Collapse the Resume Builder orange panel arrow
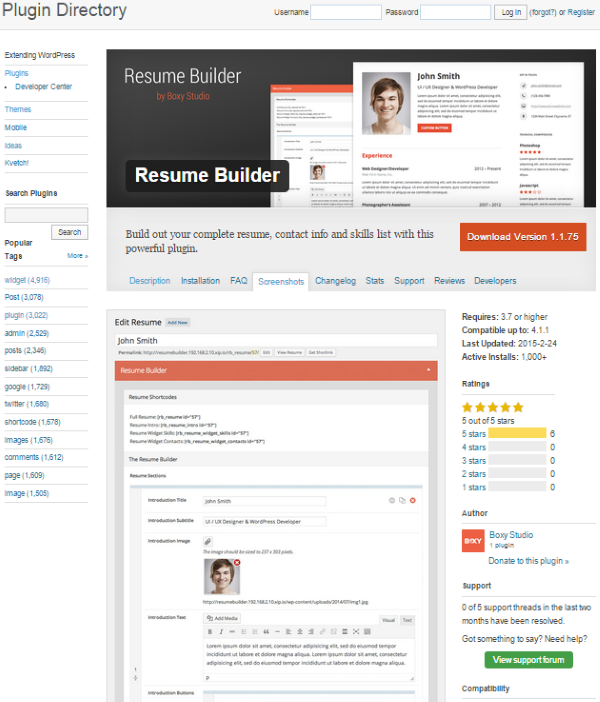The width and height of the screenshot is (600, 702). (429, 370)
